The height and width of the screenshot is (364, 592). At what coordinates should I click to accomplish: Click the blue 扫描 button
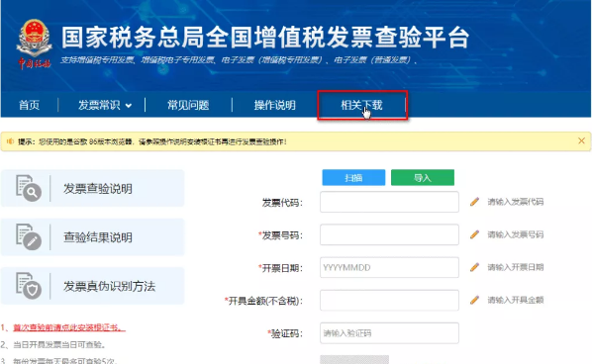point(353,178)
